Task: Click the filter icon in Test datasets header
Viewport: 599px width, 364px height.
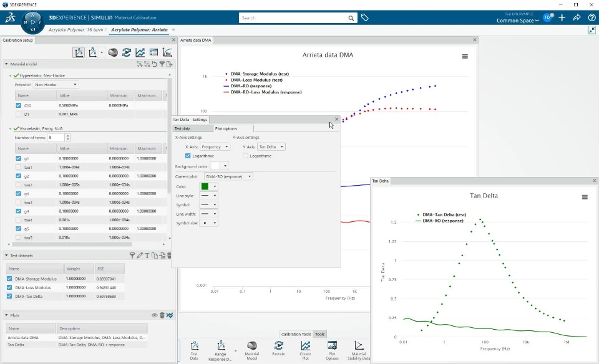Action: [x=132, y=256]
